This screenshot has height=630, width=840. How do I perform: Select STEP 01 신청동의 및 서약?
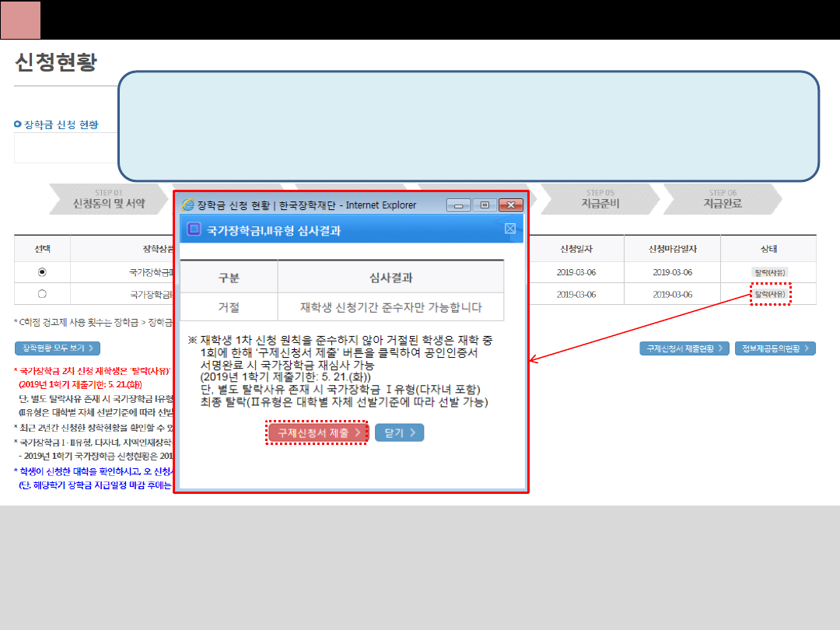[108, 199]
